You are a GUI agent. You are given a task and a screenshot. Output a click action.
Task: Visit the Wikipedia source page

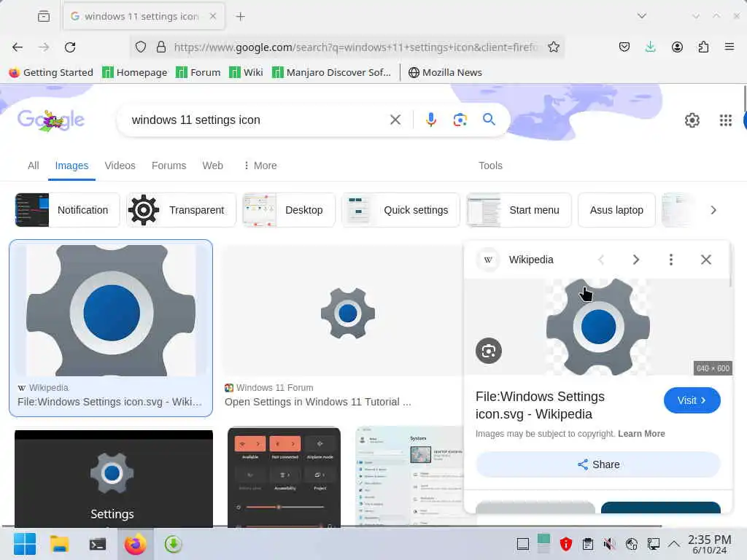tap(692, 400)
